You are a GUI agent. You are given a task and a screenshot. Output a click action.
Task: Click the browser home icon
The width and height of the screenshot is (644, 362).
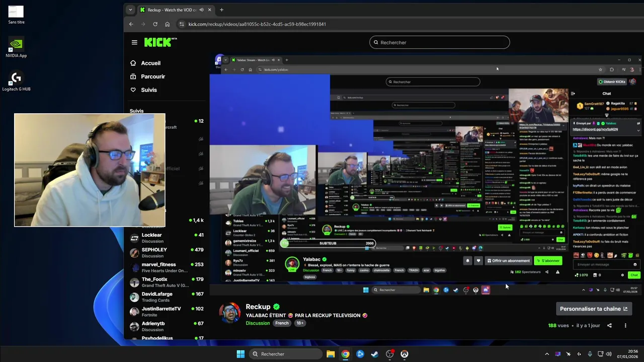[168, 24]
